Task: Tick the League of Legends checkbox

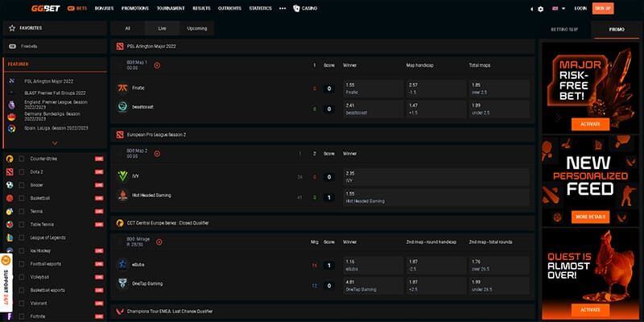Action: pos(22,237)
